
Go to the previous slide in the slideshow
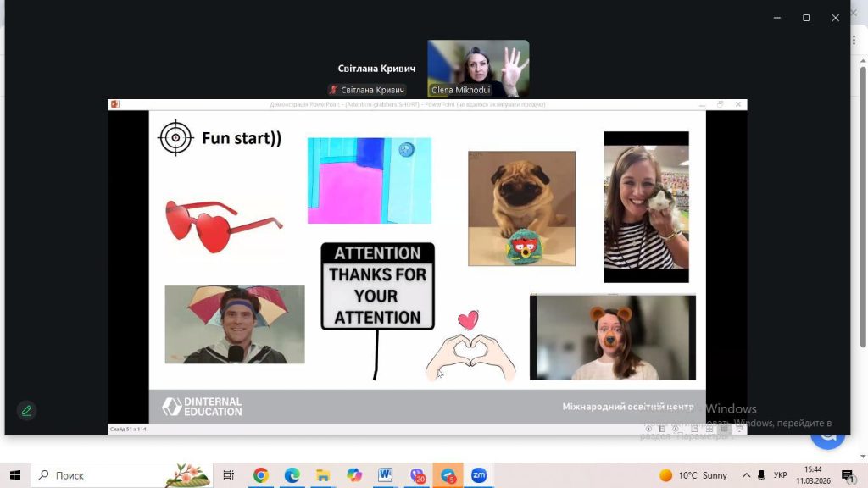point(648,430)
